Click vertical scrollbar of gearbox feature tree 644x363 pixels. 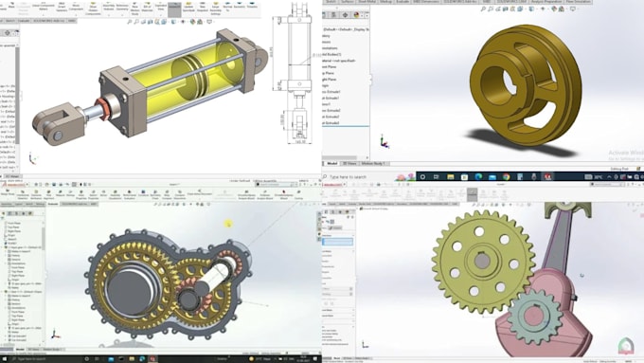44,239
